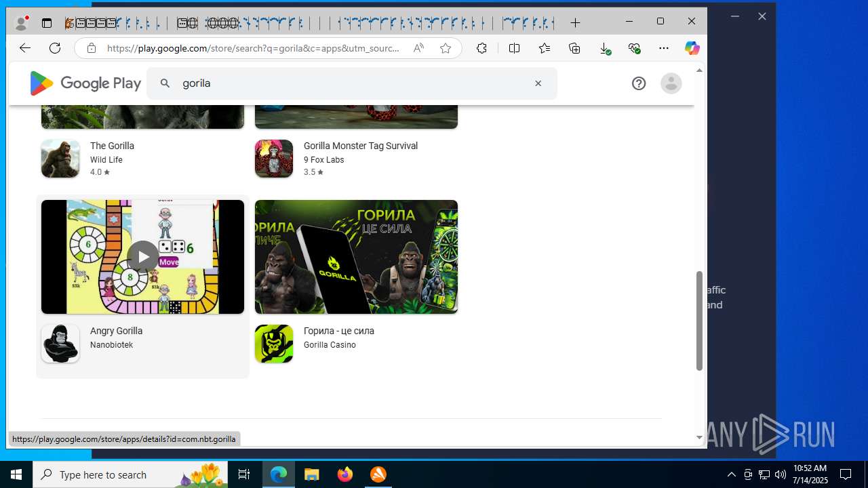This screenshot has width=868, height=488.
Task: Show hidden system tray icons
Action: [x=731, y=474]
